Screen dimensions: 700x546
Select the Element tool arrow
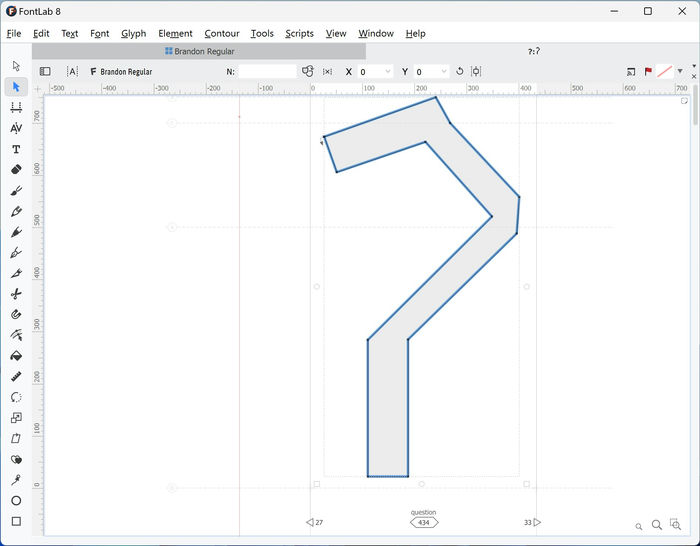click(x=16, y=66)
